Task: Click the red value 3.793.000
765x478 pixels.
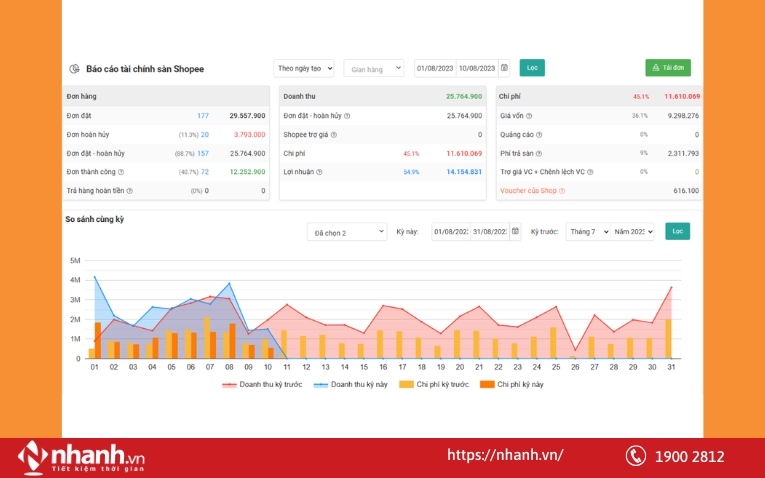Action: point(249,135)
